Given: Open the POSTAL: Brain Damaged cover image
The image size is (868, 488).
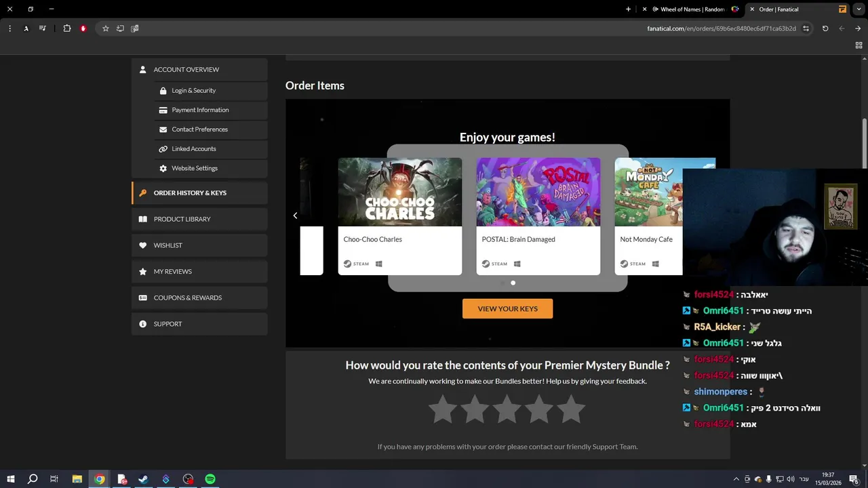Looking at the screenshot, I should [538, 192].
